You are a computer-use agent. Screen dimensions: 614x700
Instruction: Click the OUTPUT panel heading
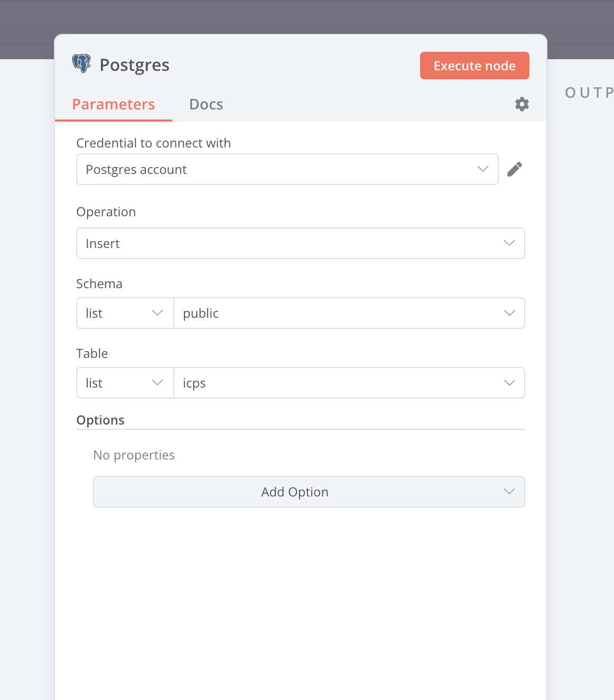589,93
